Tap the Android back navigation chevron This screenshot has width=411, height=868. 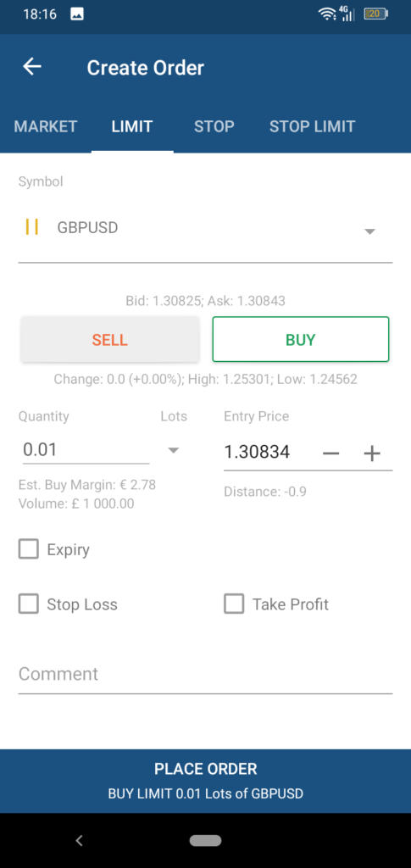79,840
